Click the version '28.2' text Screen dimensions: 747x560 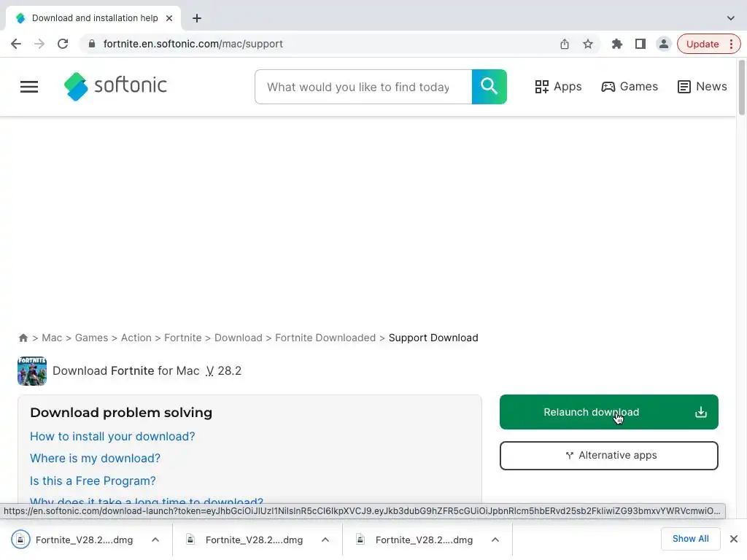230,371
